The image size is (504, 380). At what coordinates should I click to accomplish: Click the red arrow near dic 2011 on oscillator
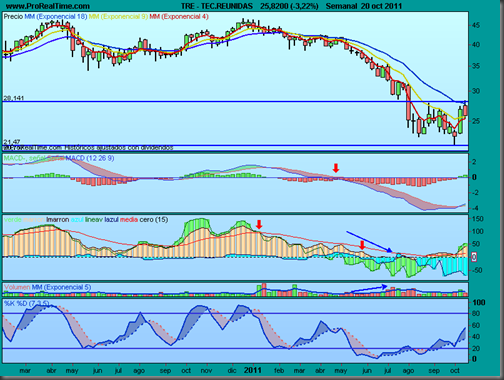(259, 225)
